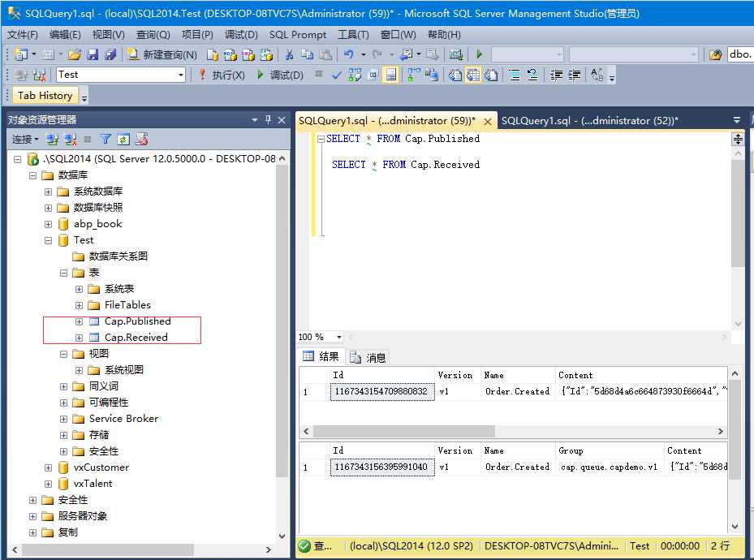Image resolution: width=754 pixels, height=560 pixels.
Task: Click Comment out selected lines icon
Action: (515, 75)
